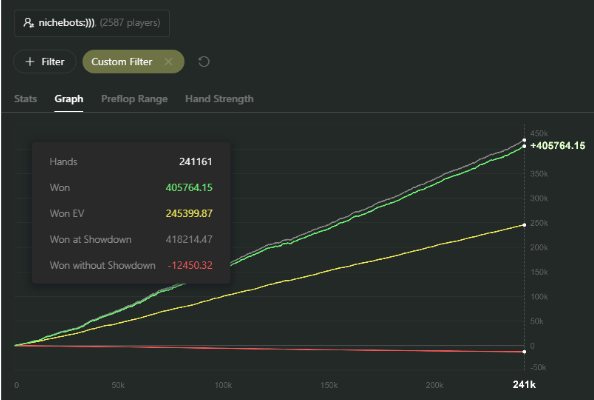
Task: Reset filters with the circular arrow icon
Action: [204, 61]
